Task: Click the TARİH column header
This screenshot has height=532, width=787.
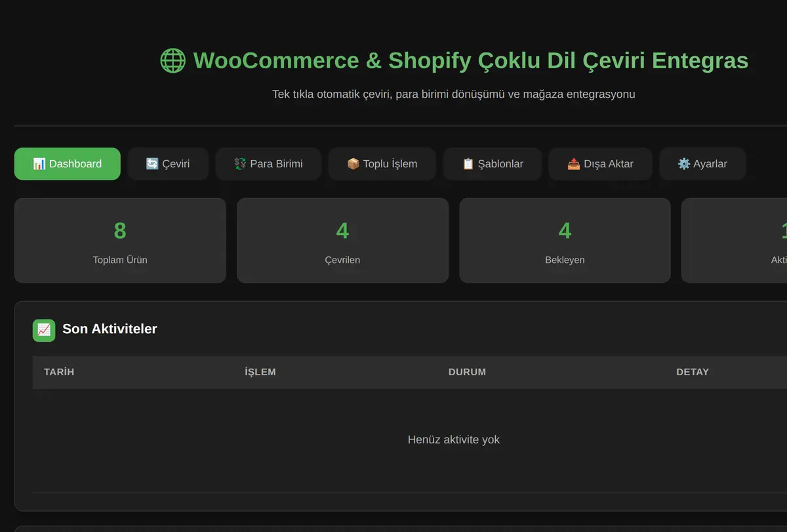Action: [x=59, y=372]
